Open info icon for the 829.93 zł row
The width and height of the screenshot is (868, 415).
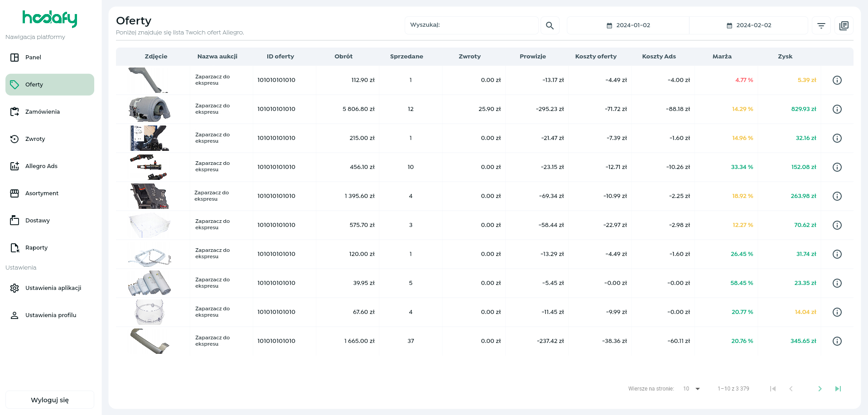point(837,109)
